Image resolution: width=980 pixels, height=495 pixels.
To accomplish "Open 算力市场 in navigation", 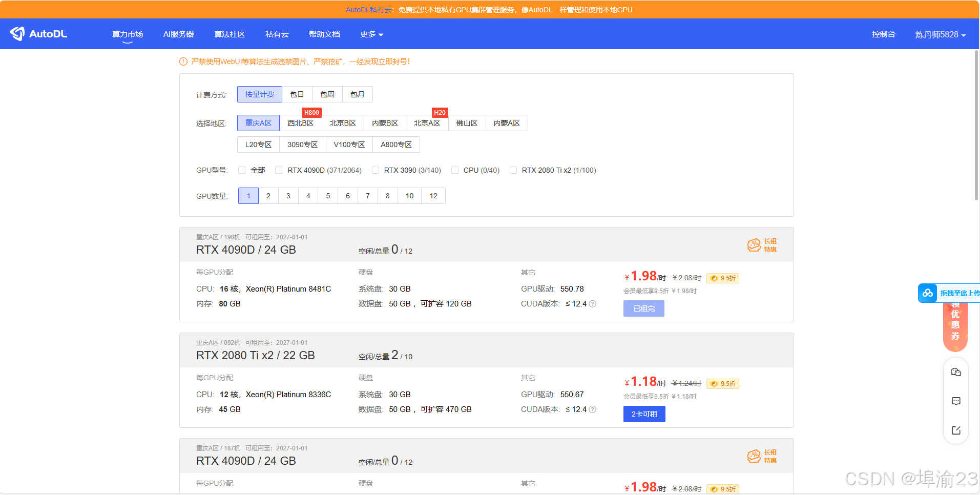I will pyautogui.click(x=128, y=34).
